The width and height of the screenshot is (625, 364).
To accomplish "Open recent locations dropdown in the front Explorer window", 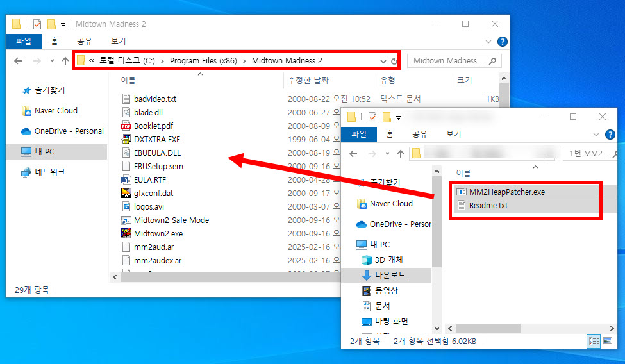I will coord(387,154).
